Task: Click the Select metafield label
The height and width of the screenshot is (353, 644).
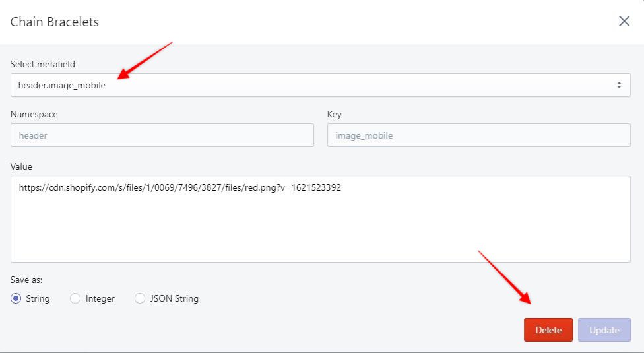Action: pyautogui.click(x=43, y=64)
